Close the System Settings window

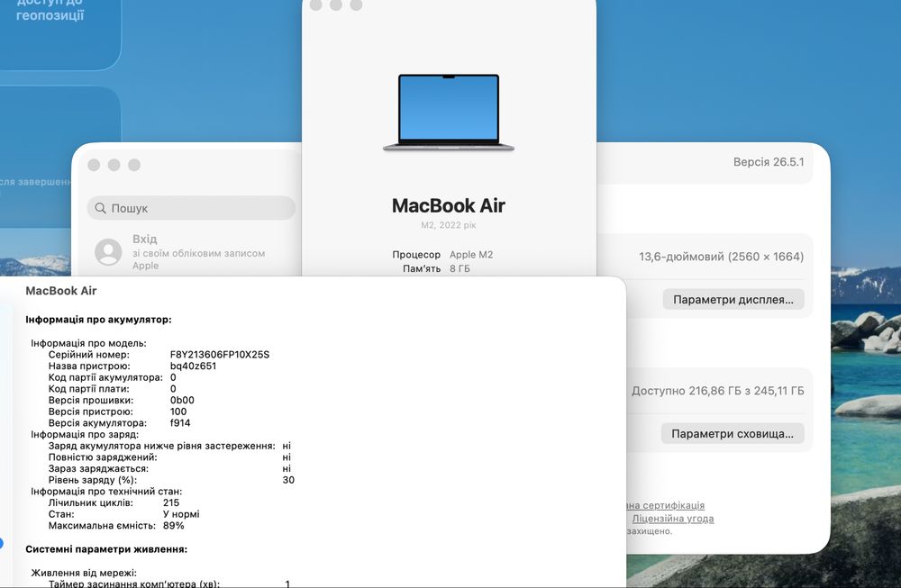pos(95,165)
